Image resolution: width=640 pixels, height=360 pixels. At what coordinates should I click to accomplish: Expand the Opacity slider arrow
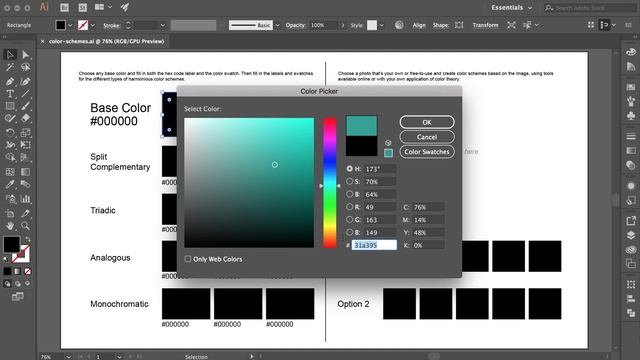(342, 25)
